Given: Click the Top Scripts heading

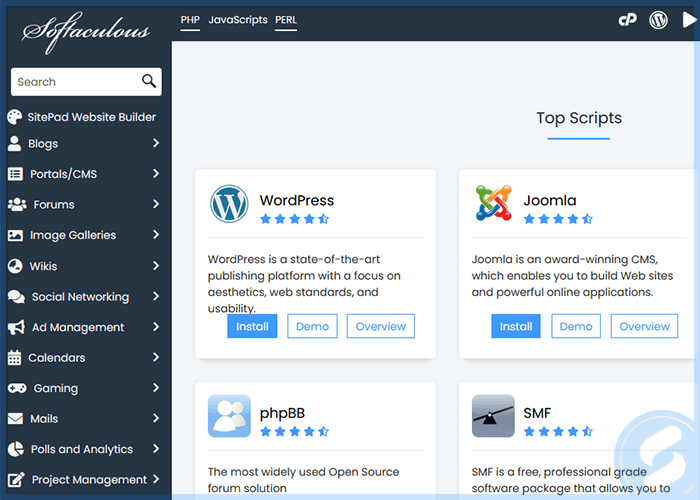Looking at the screenshot, I should pyautogui.click(x=579, y=118).
